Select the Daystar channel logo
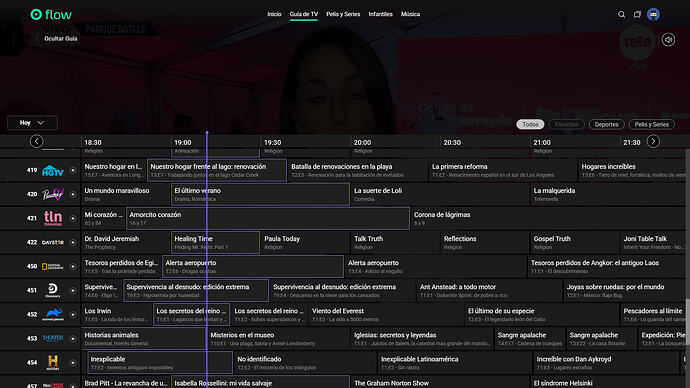 tap(53, 242)
